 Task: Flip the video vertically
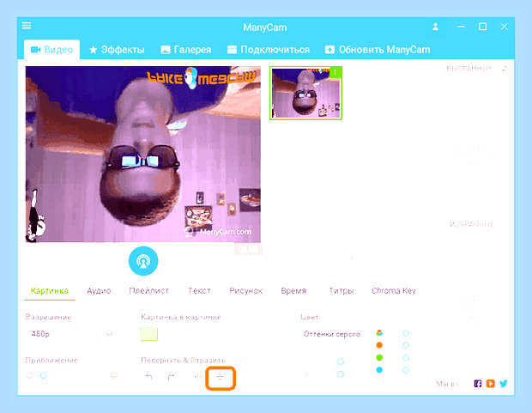tap(221, 377)
